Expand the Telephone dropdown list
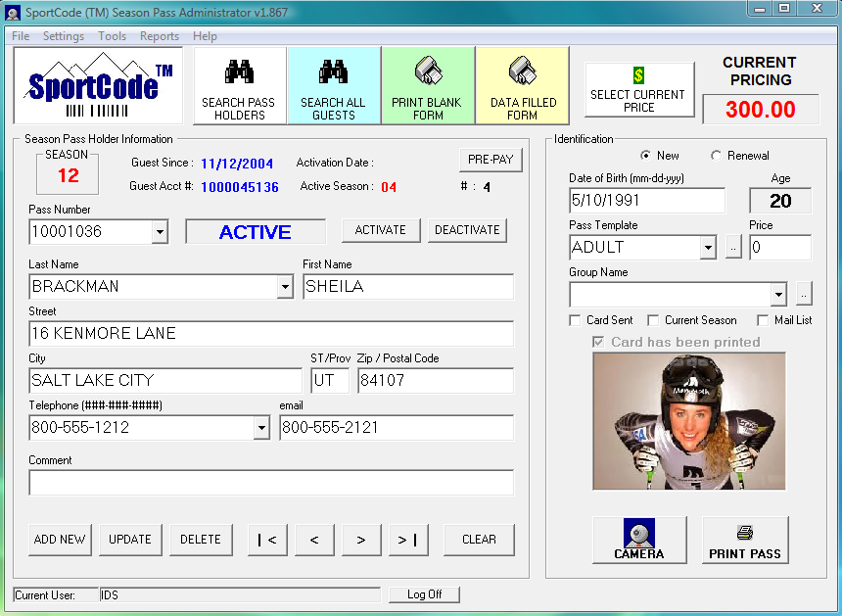The height and width of the screenshot is (616, 842). pos(261,428)
